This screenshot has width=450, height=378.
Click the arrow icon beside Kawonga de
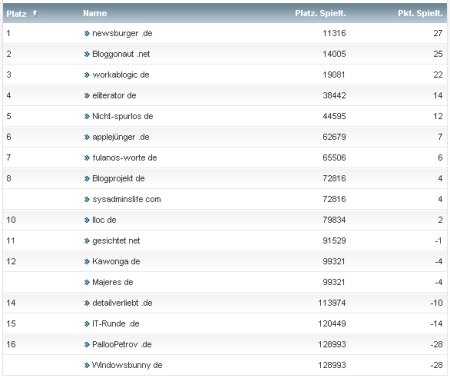87,262
